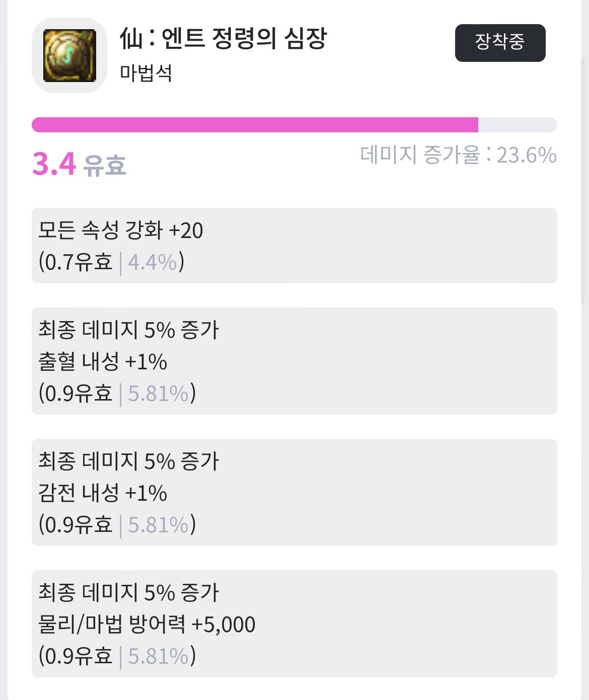Select the 마법석 category label
589x700 pixels.
146,73
